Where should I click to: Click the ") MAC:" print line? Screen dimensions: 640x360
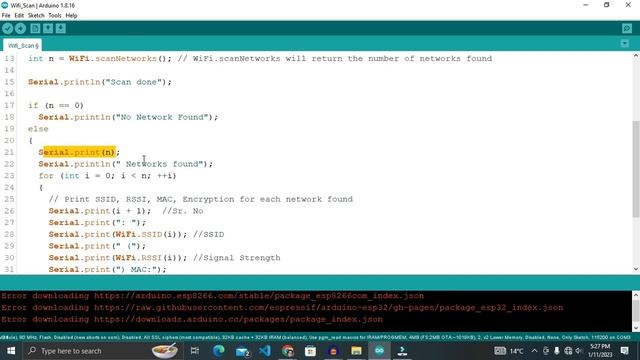tap(108, 269)
